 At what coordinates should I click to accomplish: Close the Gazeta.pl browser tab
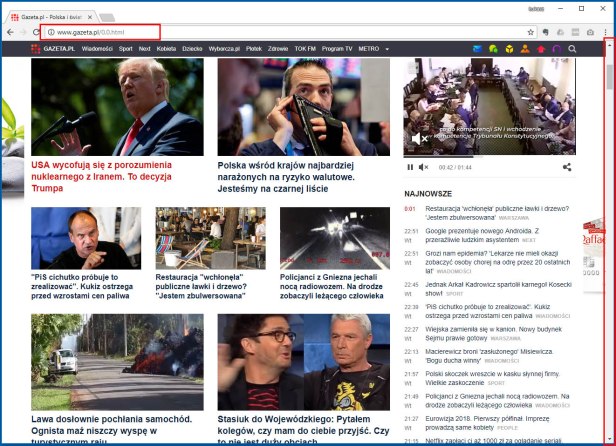point(90,17)
